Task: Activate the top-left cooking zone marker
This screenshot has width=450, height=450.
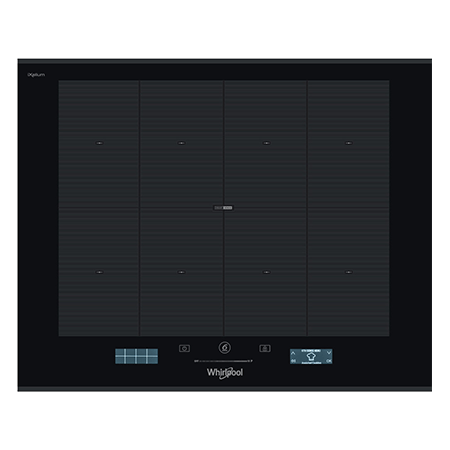Action: tap(99, 143)
